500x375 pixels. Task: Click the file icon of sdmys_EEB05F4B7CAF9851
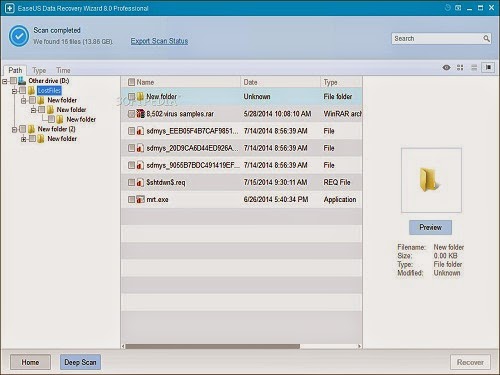[140, 131]
